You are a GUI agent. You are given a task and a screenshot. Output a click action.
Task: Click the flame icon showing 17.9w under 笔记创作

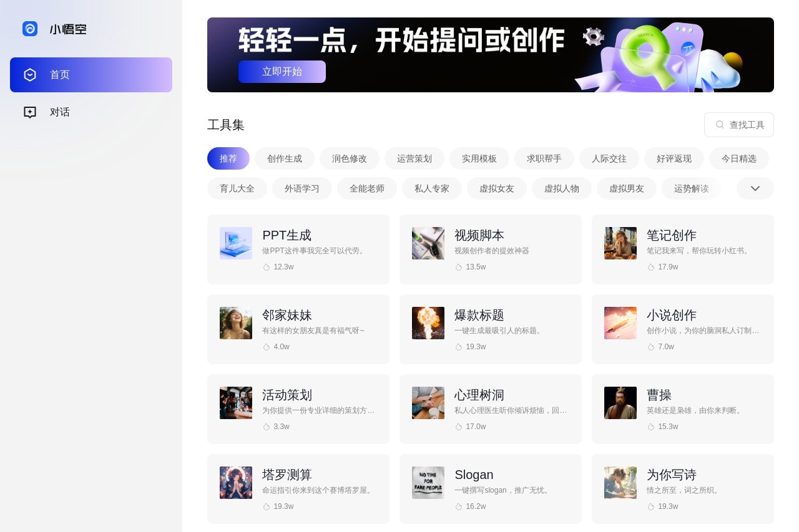tap(652, 267)
